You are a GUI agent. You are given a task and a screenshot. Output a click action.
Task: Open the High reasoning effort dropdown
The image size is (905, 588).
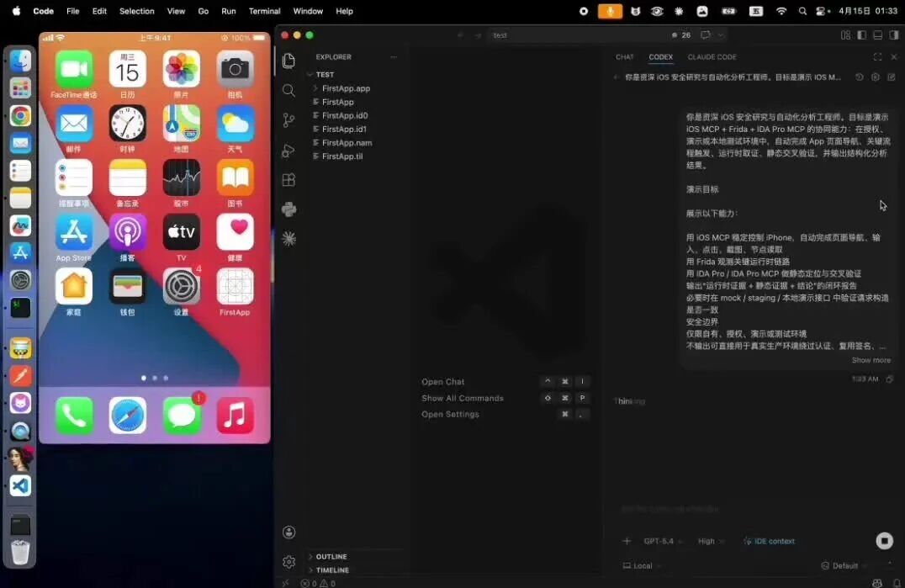710,541
